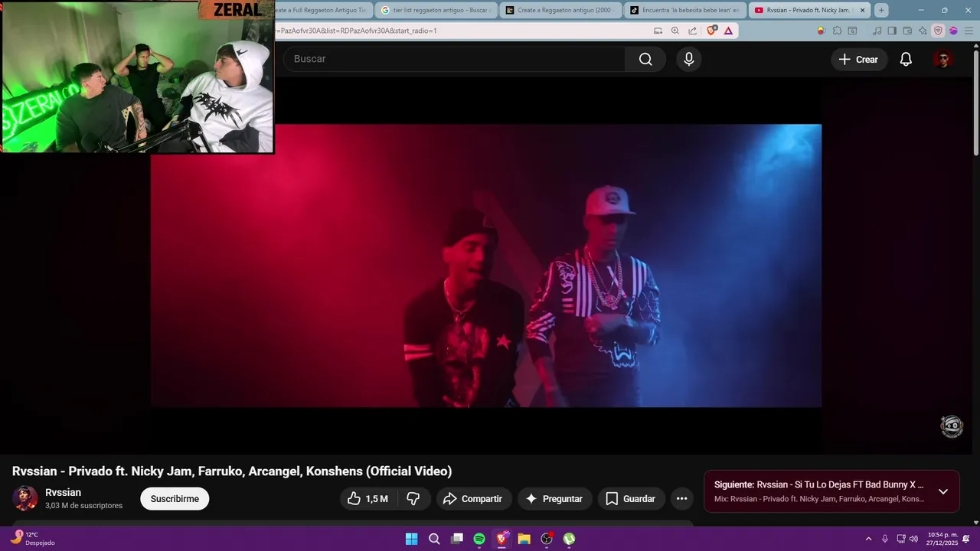Click the tab search icon in browser toolbar

tap(852, 31)
